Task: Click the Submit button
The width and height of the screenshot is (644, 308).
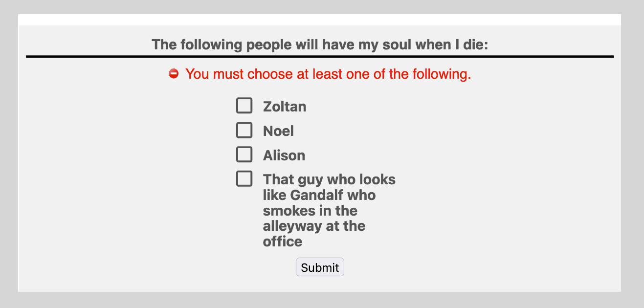Action: tap(320, 267)
